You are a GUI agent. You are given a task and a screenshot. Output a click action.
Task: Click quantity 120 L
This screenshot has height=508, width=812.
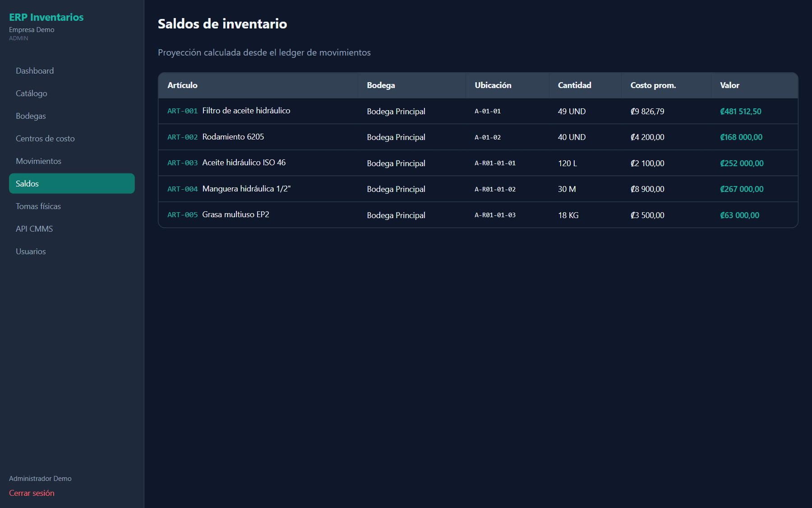[567, 163]
